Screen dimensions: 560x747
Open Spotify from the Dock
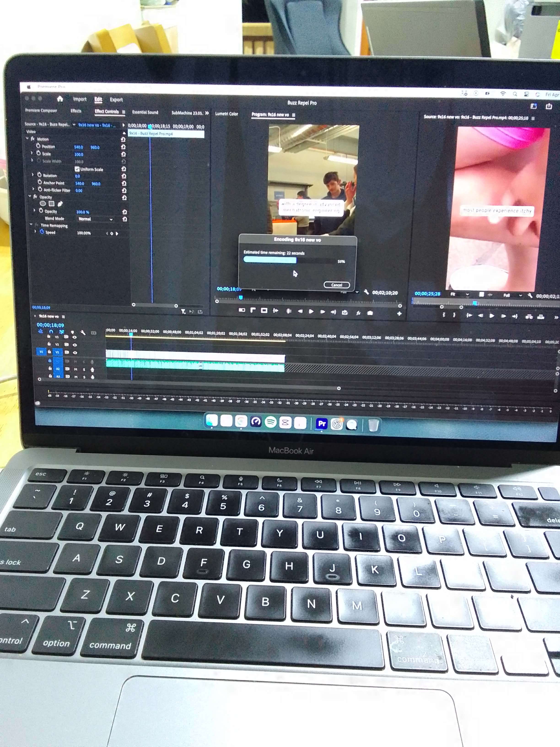pyautogui.click(x=271, y=422)
